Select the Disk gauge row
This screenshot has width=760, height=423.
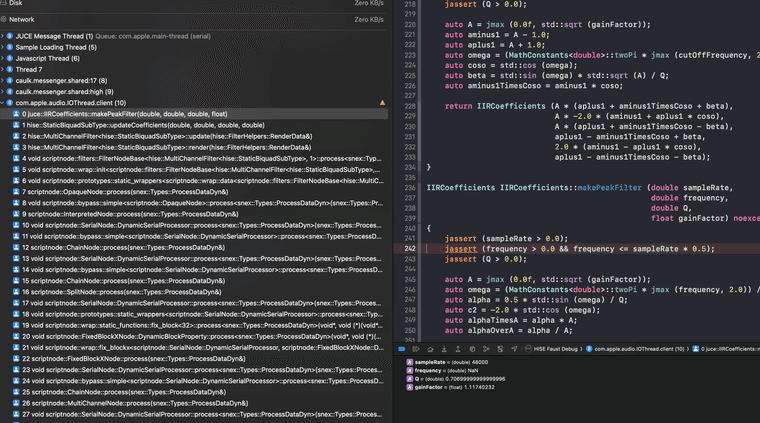point(194,3)
